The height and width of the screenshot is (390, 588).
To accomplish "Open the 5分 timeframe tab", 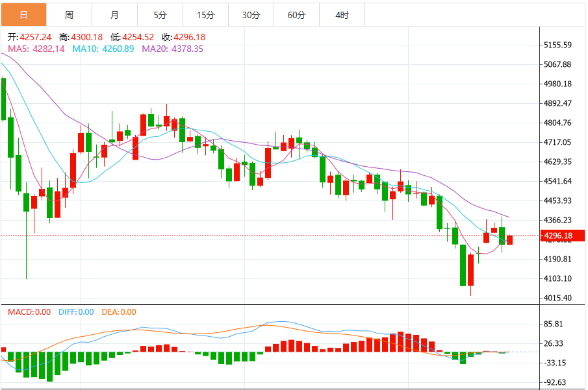I will click(160, 15).
